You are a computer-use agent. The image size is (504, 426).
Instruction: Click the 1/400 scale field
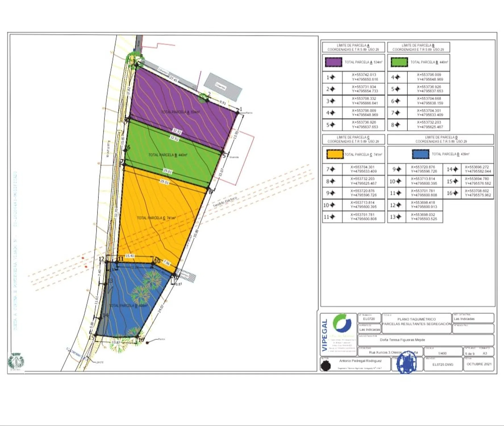(442, 353)
